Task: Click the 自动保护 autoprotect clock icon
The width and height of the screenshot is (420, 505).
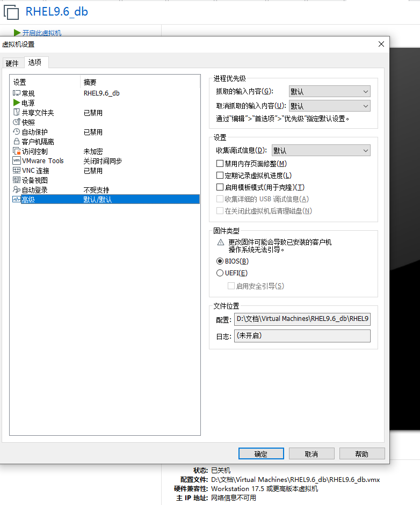Action: click(17, 131)
